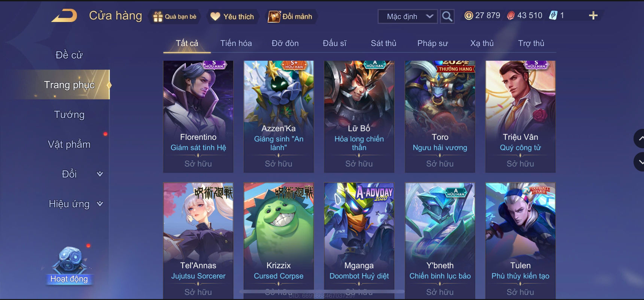Open the Đổi mảnh fragment exchange icon
The height and width of the screenshot is (300, 644).
274,16
